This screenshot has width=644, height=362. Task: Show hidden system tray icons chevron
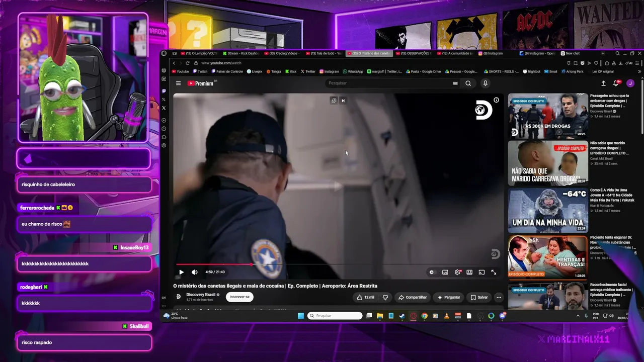coord(578,316)
